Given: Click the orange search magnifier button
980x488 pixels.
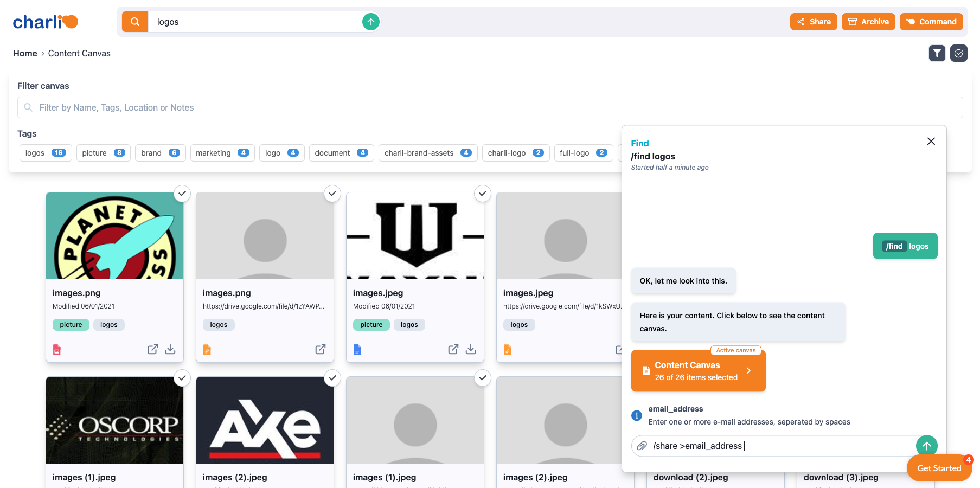Looking at the screenshot, I should (135, 22).
